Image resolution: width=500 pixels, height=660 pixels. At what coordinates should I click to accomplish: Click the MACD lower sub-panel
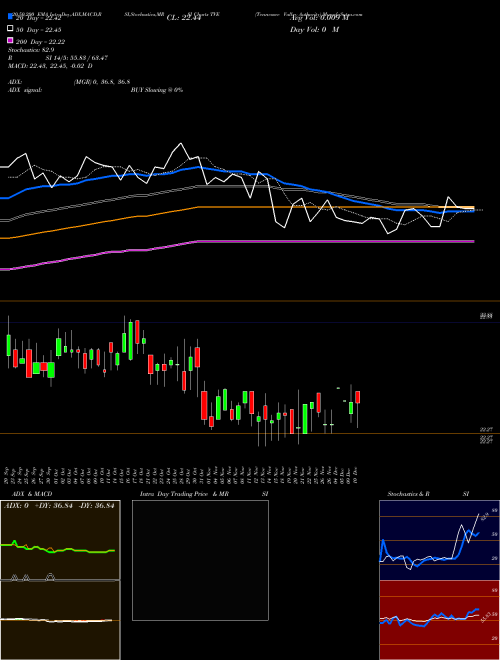(x=60, y=620)
